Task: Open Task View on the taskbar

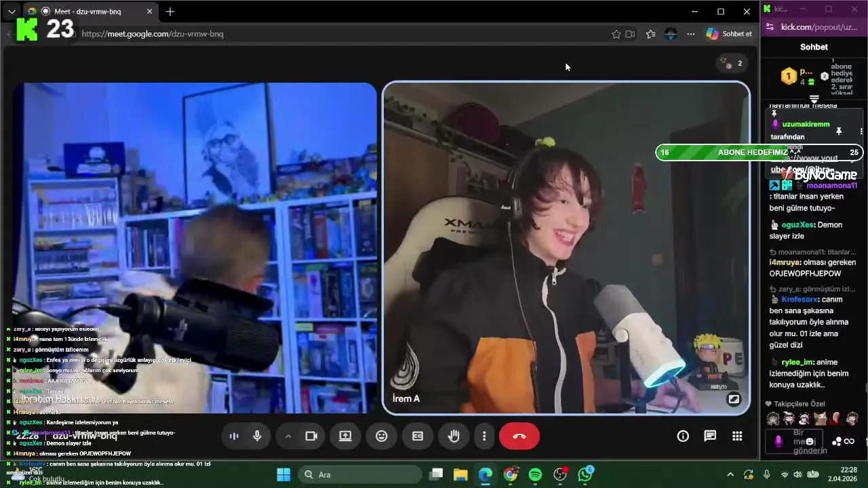Action: point(436,474)
